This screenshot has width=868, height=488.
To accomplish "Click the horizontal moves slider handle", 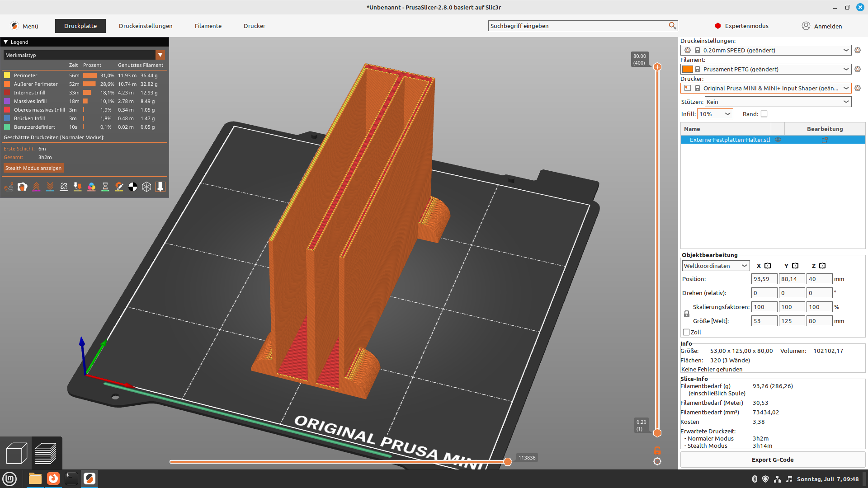I will coord(508,461).
